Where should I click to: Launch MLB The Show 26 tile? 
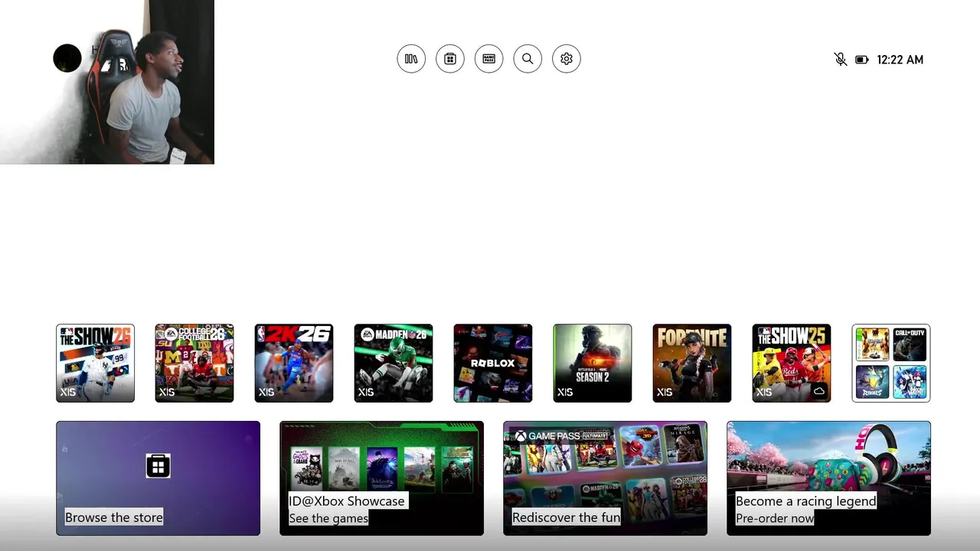95,363
